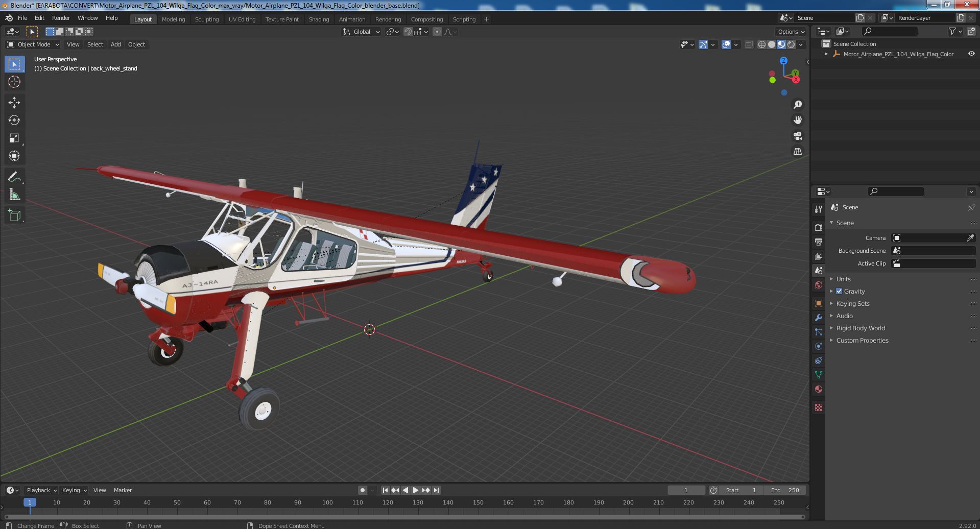Image resolution: width=980 pixels, height=529 pixels.
Task: Open the Render menu
Action: (x=61, y=18)
